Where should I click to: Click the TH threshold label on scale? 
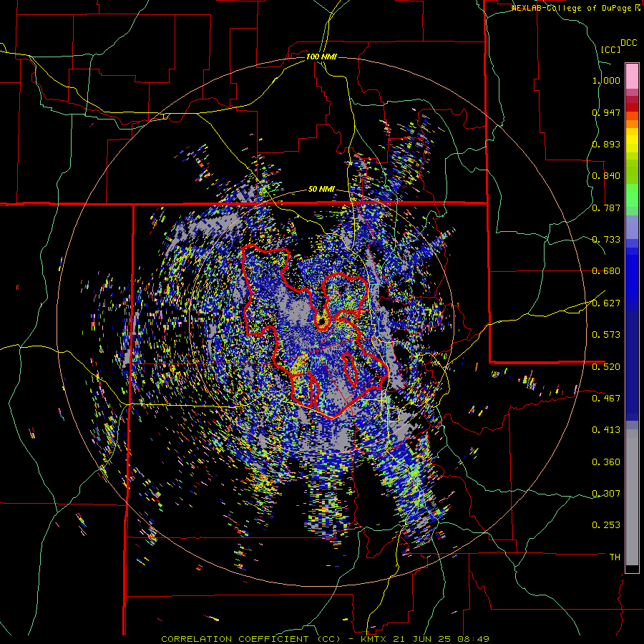tap(615, 557)
